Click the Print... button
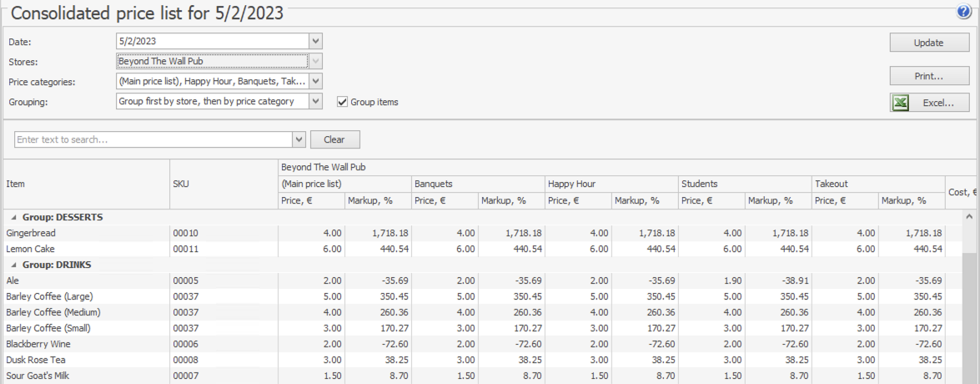This screenshot has width=980, height=384. (x=929, y=76)
